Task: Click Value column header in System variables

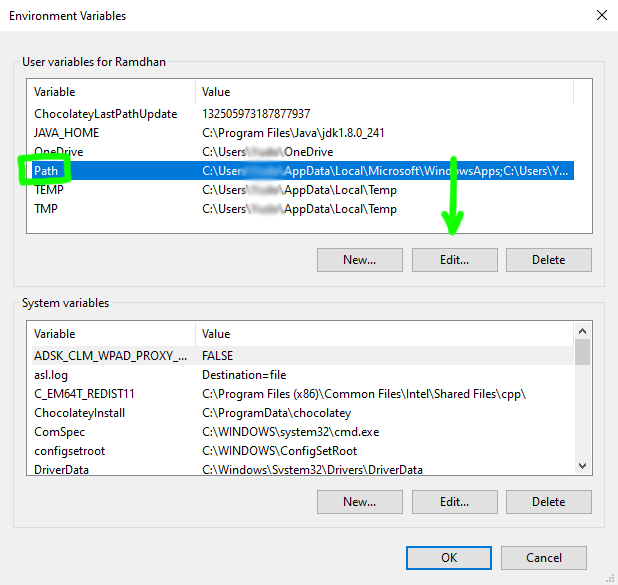Action: coord(384,334)
